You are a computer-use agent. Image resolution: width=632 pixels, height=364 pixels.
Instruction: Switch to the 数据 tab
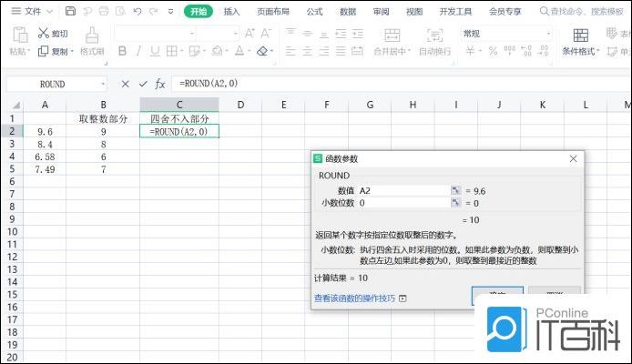click(348, 12)
